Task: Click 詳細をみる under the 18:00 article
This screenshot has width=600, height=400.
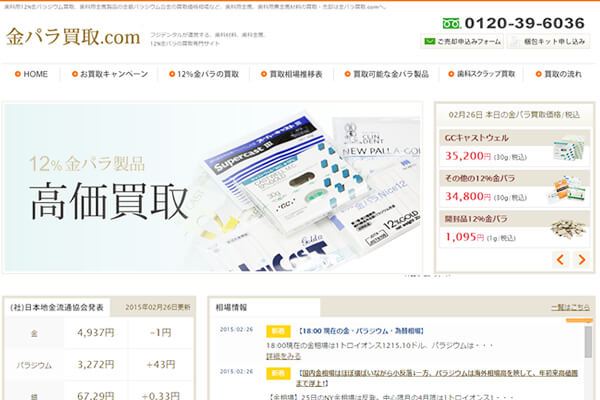Action: tap(284, 356)
